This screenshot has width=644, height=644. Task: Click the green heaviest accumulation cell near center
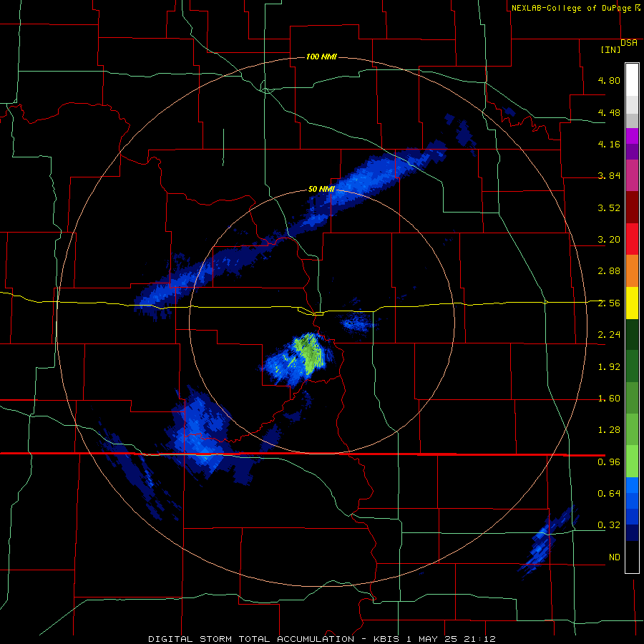tap(310, 353)
